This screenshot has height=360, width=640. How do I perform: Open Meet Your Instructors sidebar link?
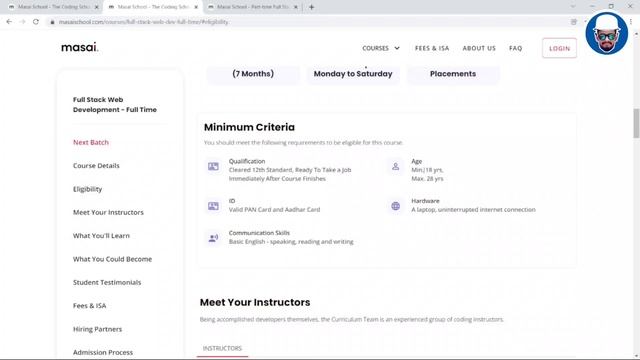pyautogui.click(x=108, y=212)
